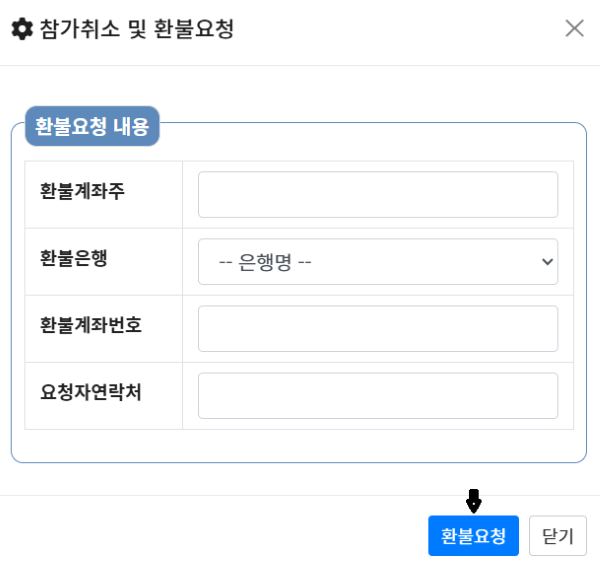Close the dialog with the X icon
The height and width of the screenshot is (565, 600).
(574, 28)
